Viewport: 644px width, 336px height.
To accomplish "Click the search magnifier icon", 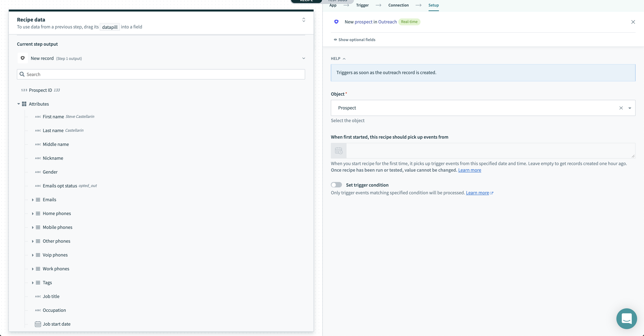I will click(x=22, y=74).
